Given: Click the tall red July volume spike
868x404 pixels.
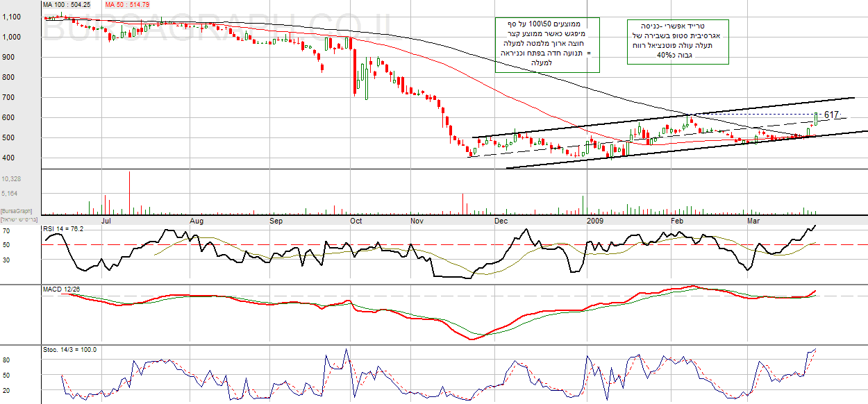Looking at the screenshot, I should [129, 192].
